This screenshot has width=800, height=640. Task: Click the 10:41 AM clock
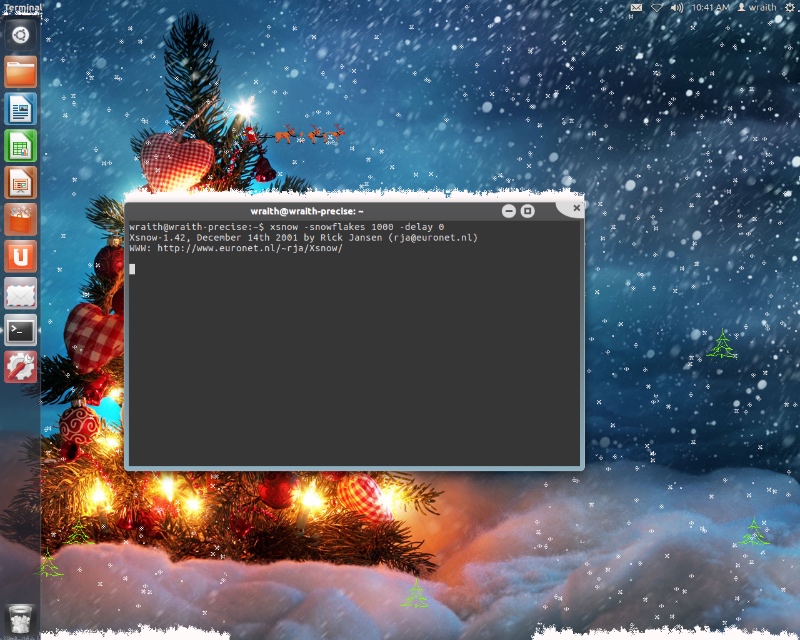point(710,8)
